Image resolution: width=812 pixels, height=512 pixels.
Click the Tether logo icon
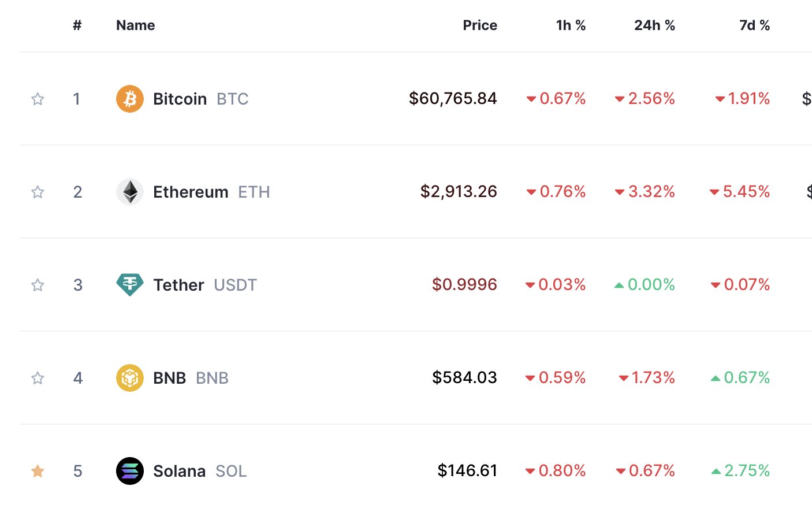pos(130,285)
